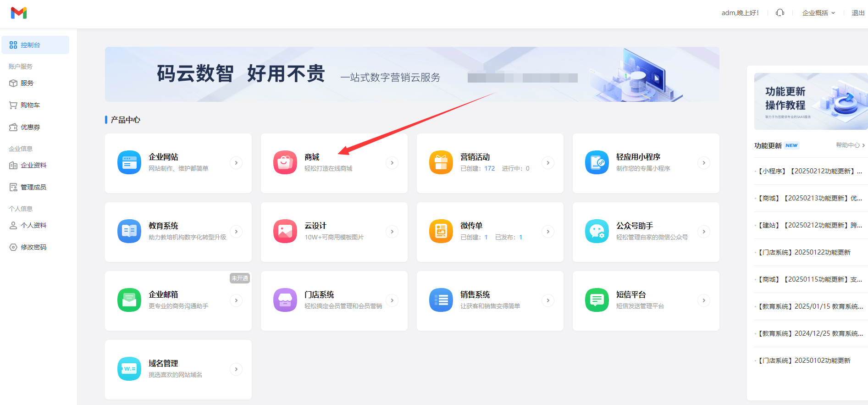Click the arrow chevron on 门店系统 card
The image size is (868, 405).
pyautogui.click(x=392, y=300)
